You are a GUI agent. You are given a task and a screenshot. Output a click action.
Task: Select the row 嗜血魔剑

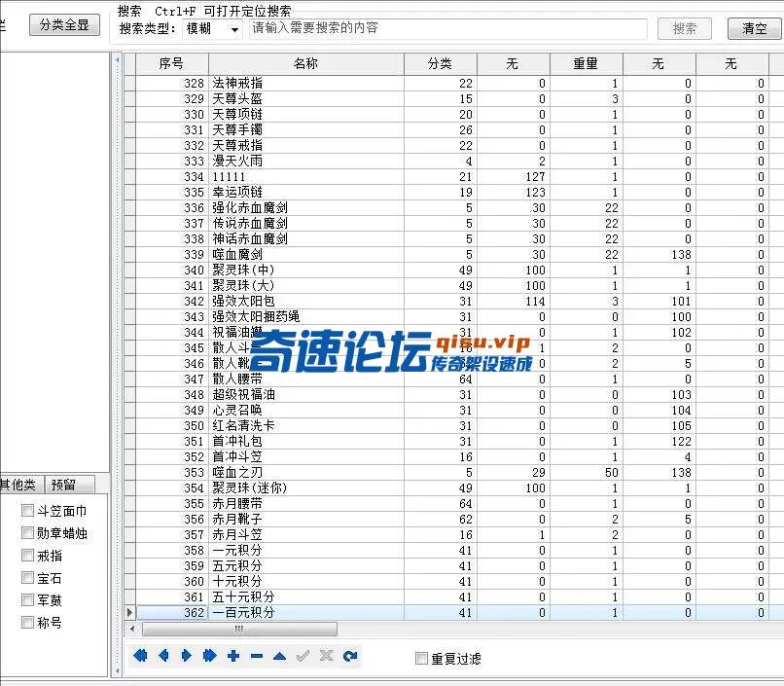point(452,254)
